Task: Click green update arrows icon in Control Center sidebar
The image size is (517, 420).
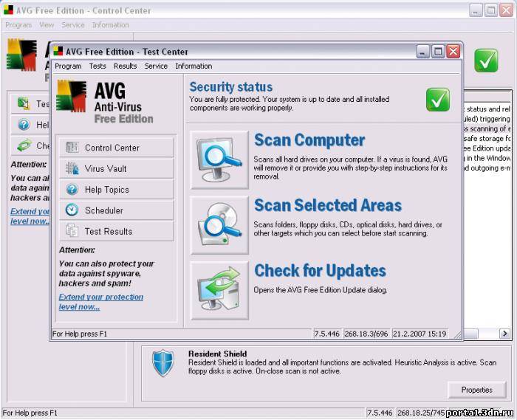Action: [x=24, y=145]
